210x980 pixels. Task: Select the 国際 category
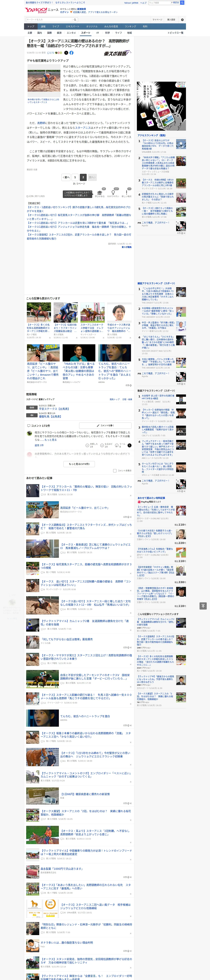point(50,33)
